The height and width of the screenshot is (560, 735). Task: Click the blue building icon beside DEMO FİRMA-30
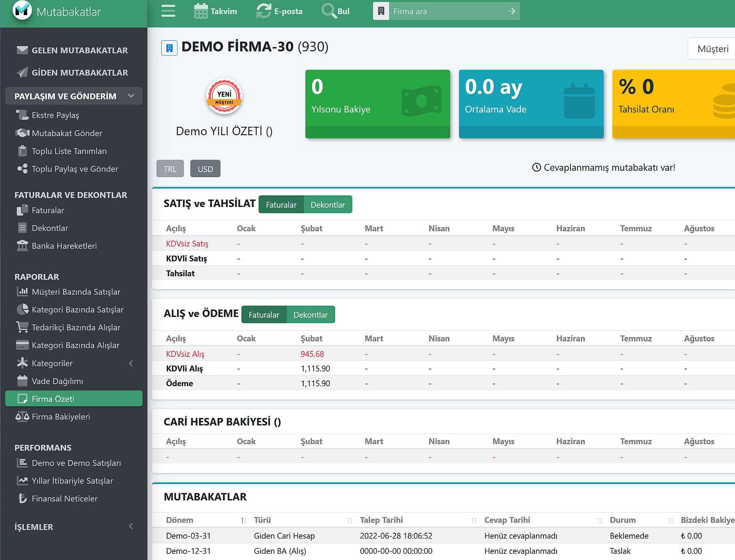(169, 48)
